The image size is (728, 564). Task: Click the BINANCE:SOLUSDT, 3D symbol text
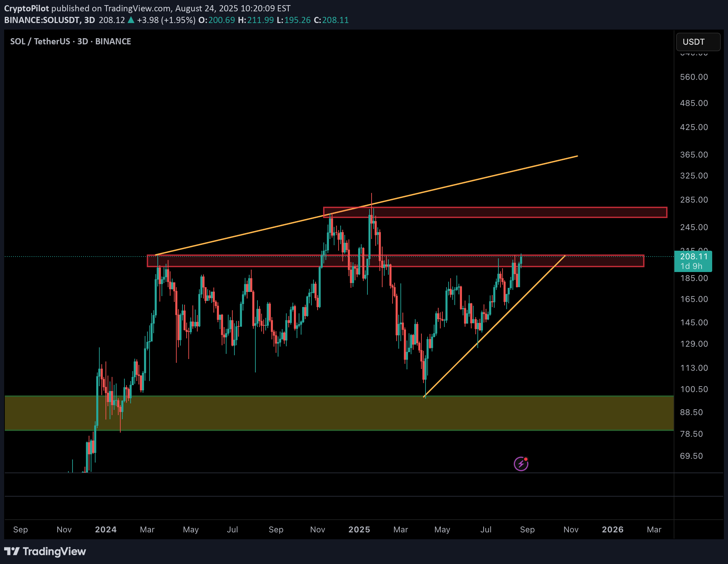49,20
